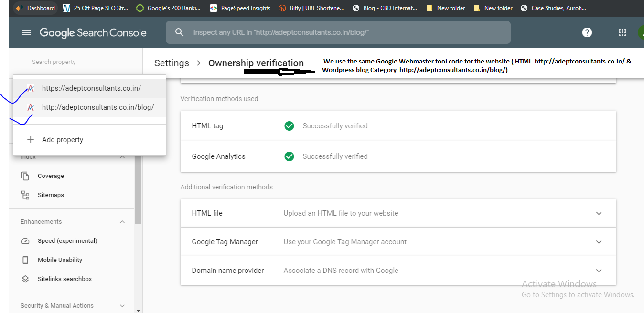The height and width of the screenshot is (313, 644).
Task: Open the Help question mark icon
Action: (587, 32)
